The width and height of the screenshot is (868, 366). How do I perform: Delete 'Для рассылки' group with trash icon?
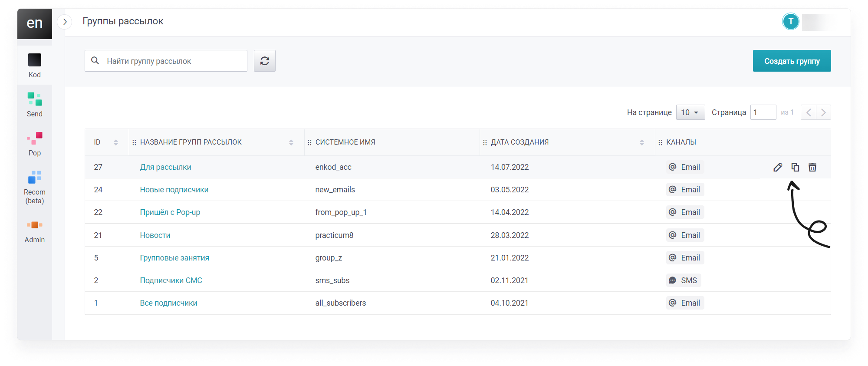pos(812,167)
